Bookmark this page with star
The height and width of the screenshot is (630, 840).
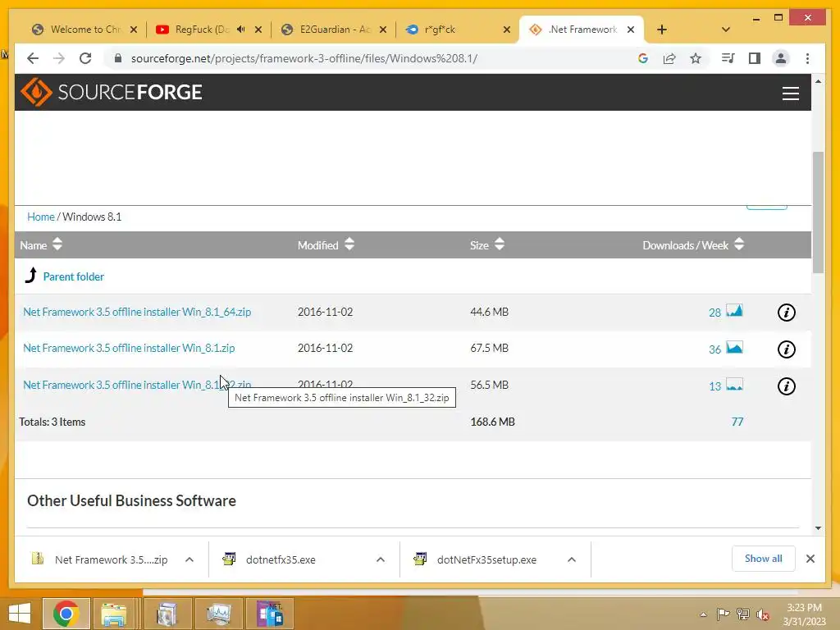[696, 58]
